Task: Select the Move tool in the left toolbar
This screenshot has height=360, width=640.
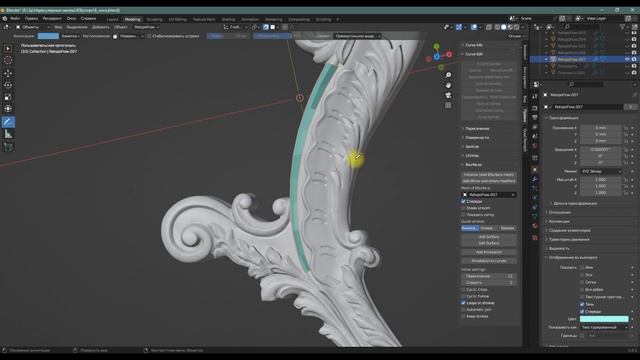Action: [x=8, y=73]
